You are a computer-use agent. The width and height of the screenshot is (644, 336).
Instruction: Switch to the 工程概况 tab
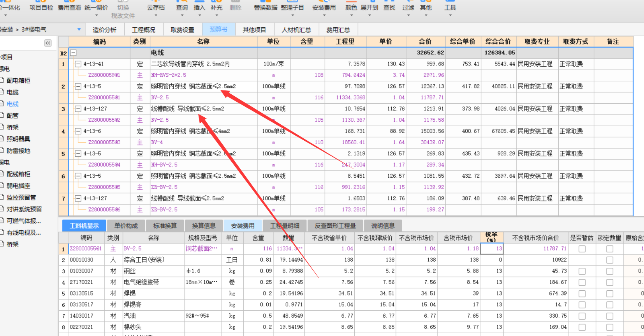tap(143, 30)
